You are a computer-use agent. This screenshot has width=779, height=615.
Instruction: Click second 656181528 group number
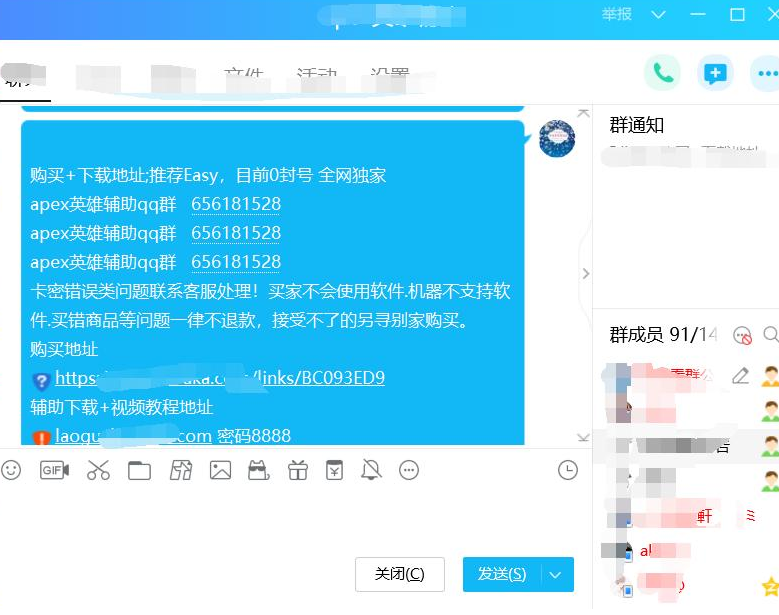236,233
